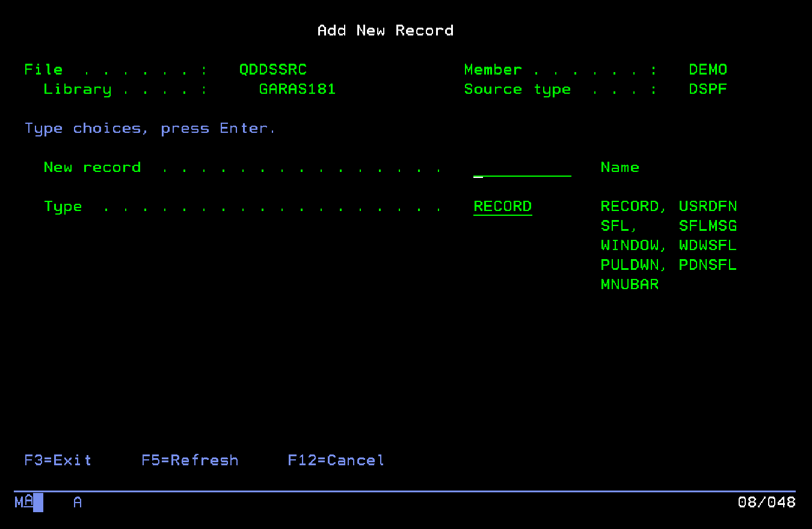This screenshot has height=529, width=812.
Task: Click the New record name input field
Action: pyautogui.click(x=522, y=168)
